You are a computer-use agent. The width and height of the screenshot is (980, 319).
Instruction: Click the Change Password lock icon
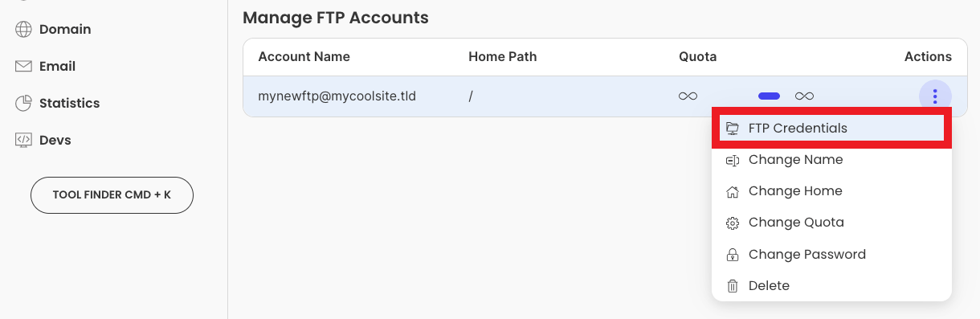click(x=732, y=255)
